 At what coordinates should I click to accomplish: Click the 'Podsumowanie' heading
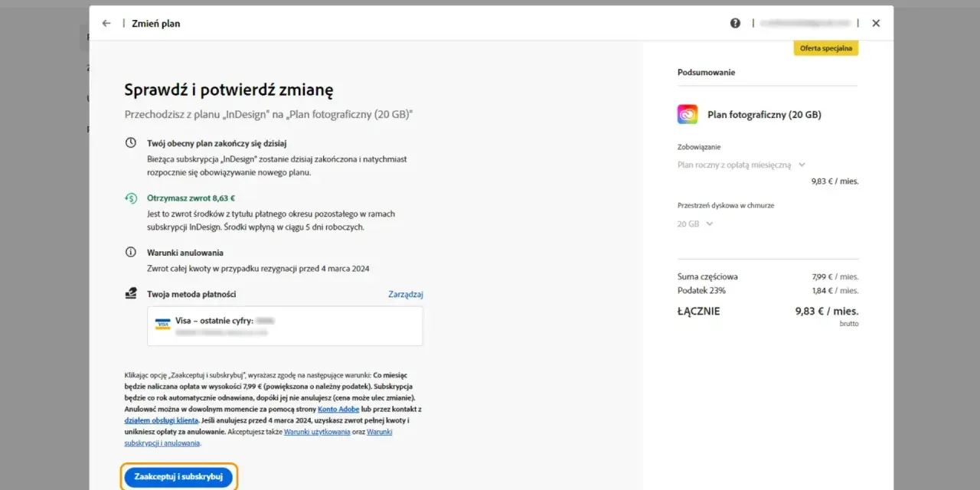706,72
